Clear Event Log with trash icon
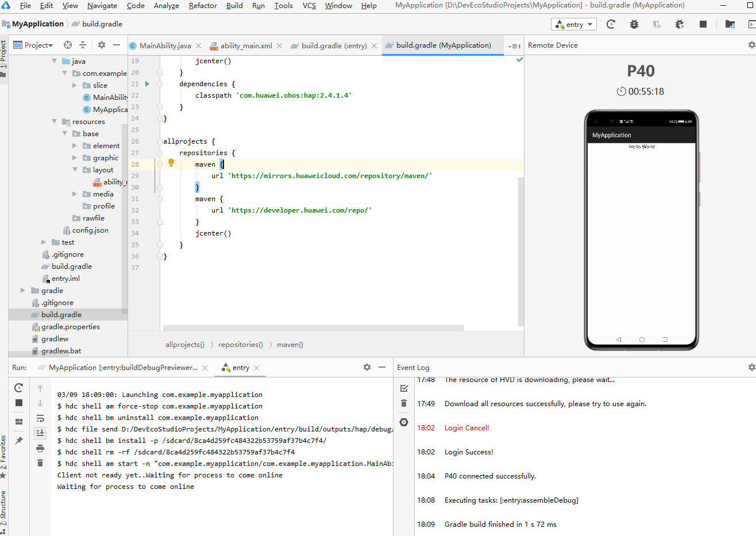 pos(404,403)
